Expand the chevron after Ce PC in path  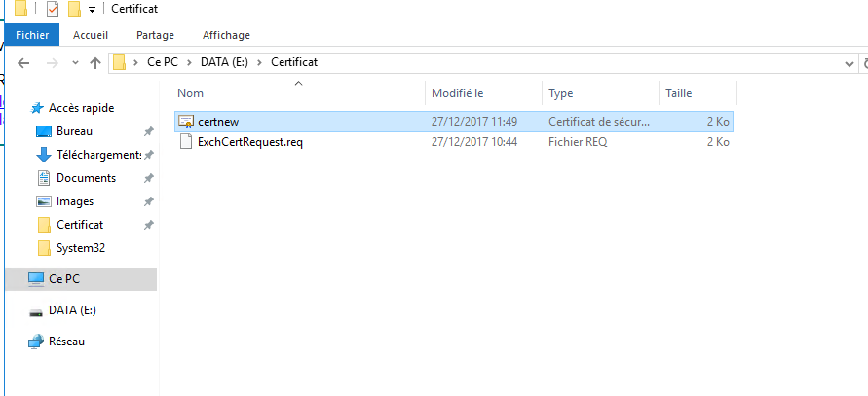coord(189,62)
